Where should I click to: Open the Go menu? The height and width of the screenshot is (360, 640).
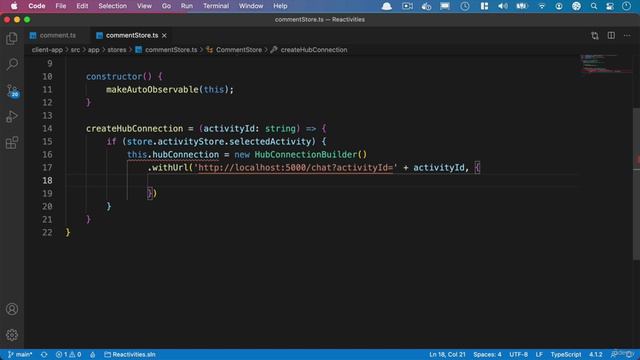pyautogui.click(x=166, y=6)
